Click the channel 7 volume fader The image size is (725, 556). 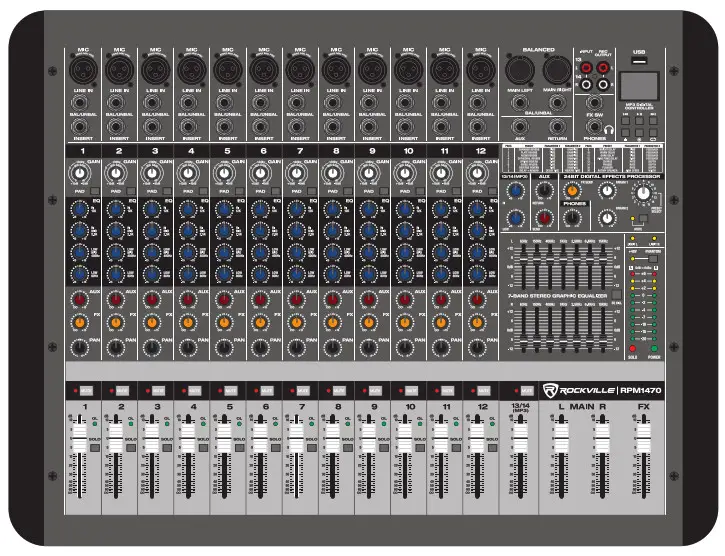point(296,437)
